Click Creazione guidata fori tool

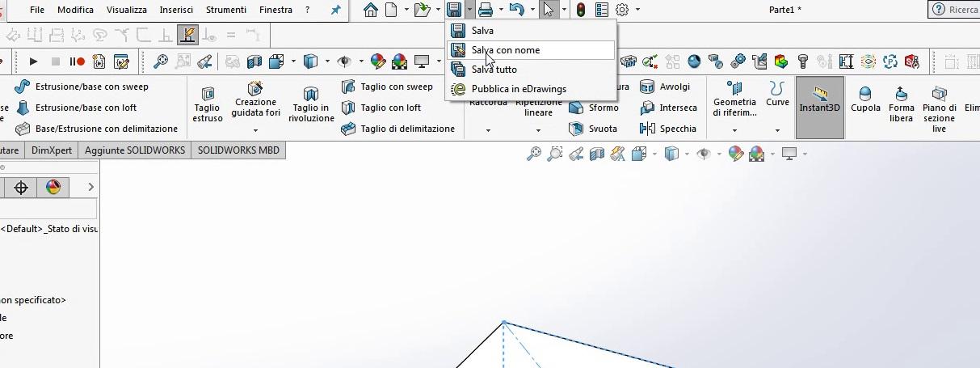point(255,99)
